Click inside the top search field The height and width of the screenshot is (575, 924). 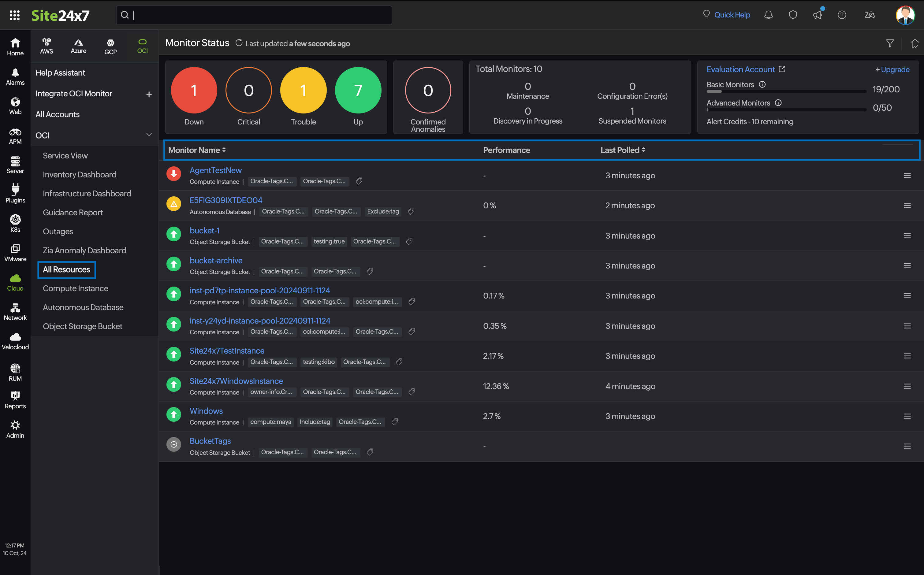click(254, 15)
